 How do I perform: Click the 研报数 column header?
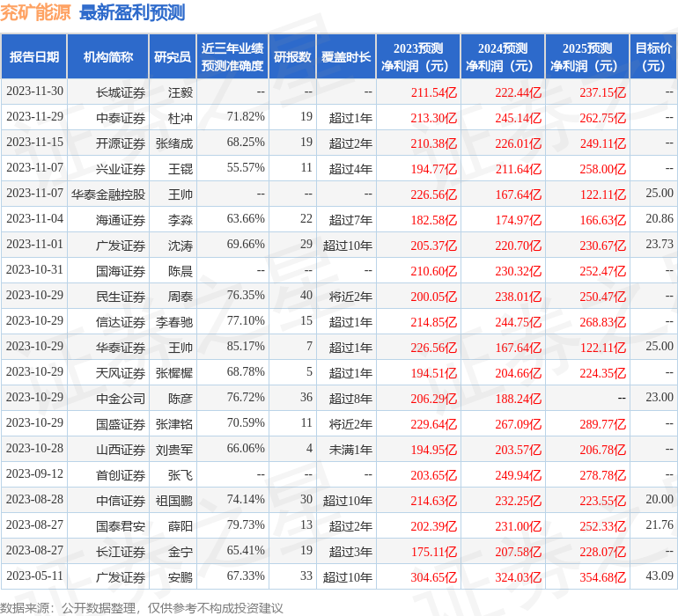coord(292,56)
